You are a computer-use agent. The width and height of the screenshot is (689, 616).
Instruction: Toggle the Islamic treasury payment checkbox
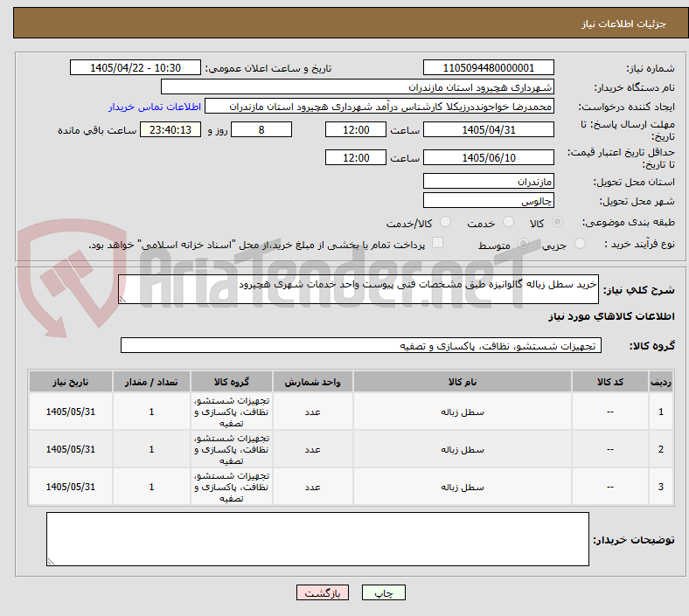(x=438, y=243)
